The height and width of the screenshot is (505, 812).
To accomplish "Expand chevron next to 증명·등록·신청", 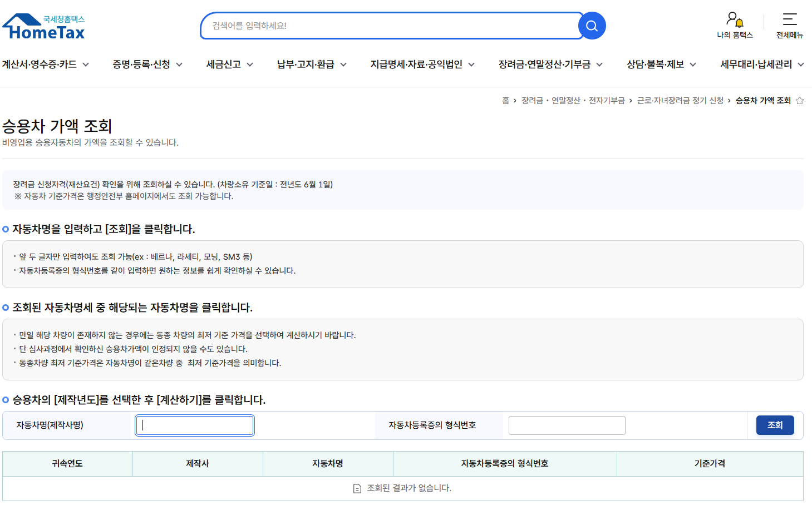I will (179, 65).
